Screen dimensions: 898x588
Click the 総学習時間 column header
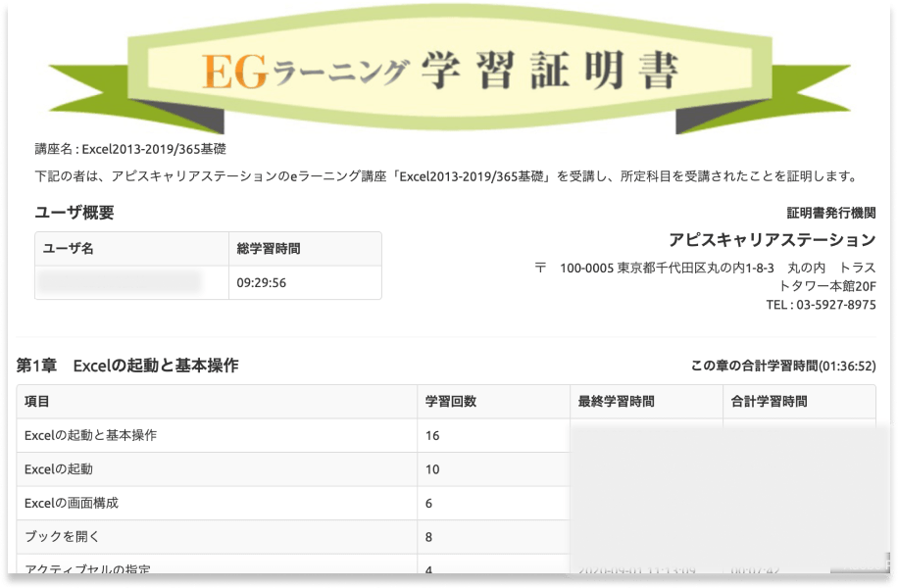(269, 249)
